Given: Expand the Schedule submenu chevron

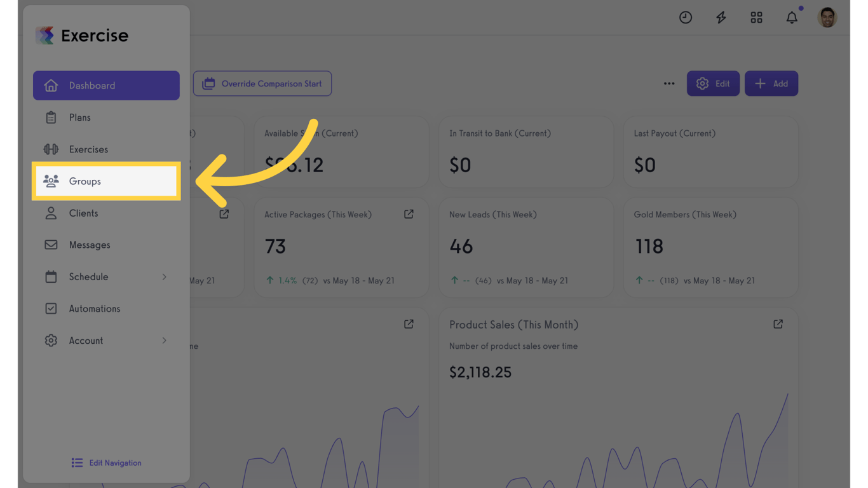Looking at the screenshot, I should tap(164, 277).
